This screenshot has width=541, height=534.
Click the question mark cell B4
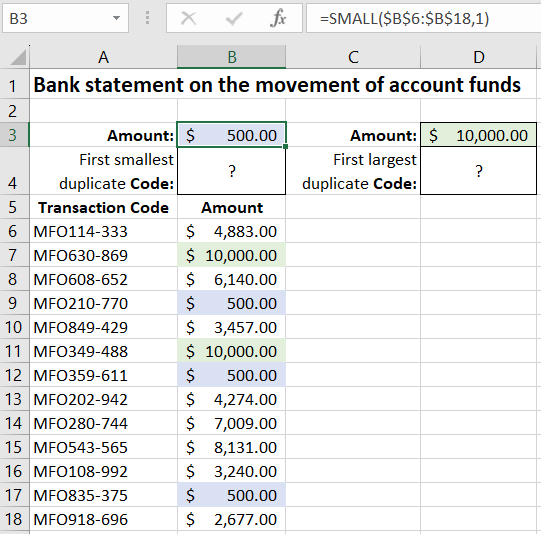(232, 171)
